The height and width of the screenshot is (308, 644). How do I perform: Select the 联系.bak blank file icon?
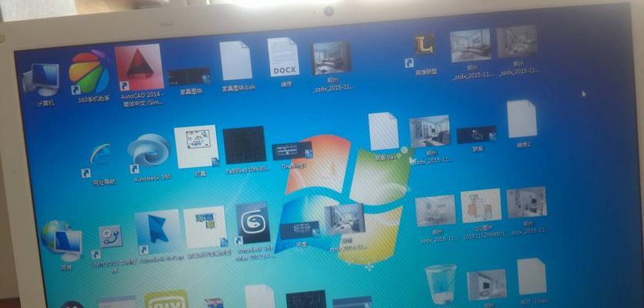(383, 131)
